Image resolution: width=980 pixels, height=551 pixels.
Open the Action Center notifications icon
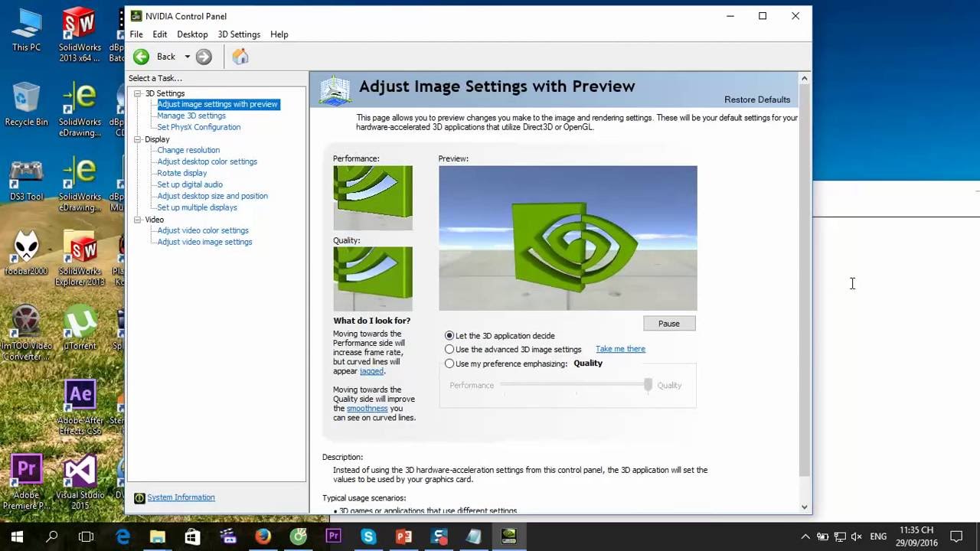tap(956, 536)
